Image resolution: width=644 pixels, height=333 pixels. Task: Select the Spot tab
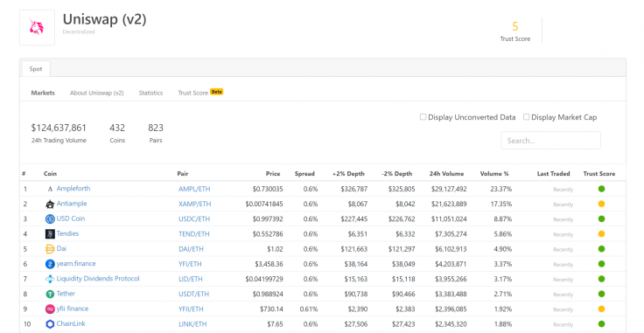click(36, 69)
